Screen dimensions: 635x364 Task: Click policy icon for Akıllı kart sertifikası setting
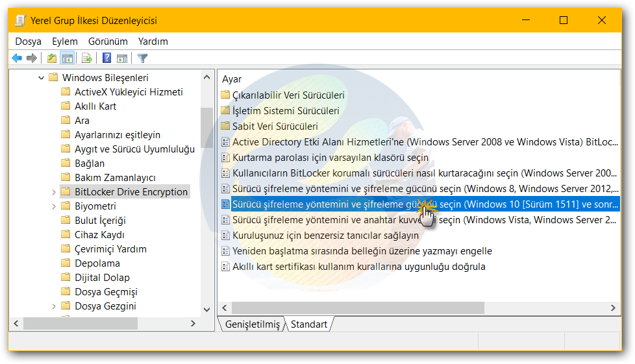[x=225, y=267]
